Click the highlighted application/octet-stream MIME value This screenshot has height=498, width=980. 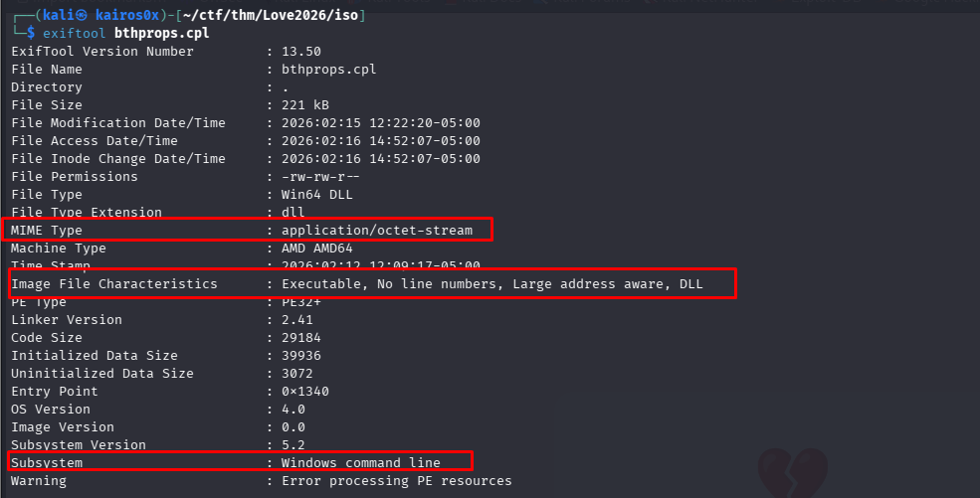point(385,231)
